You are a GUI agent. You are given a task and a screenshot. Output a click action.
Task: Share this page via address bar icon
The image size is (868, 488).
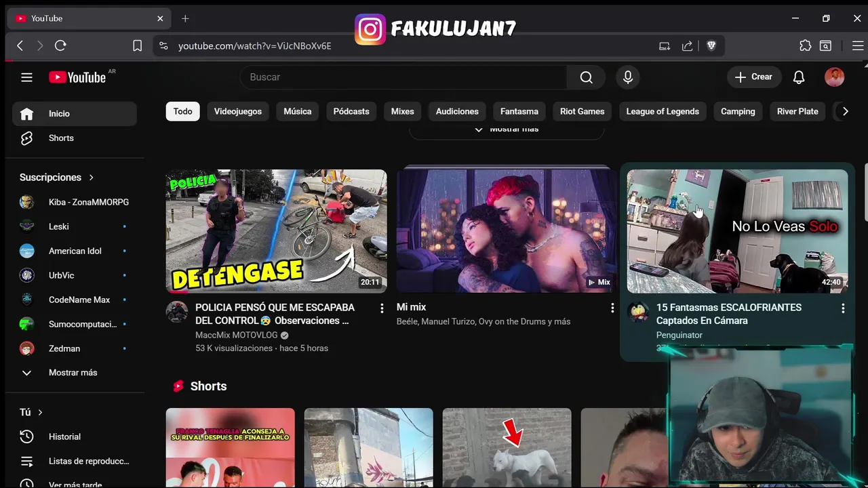tap(687, 45)
